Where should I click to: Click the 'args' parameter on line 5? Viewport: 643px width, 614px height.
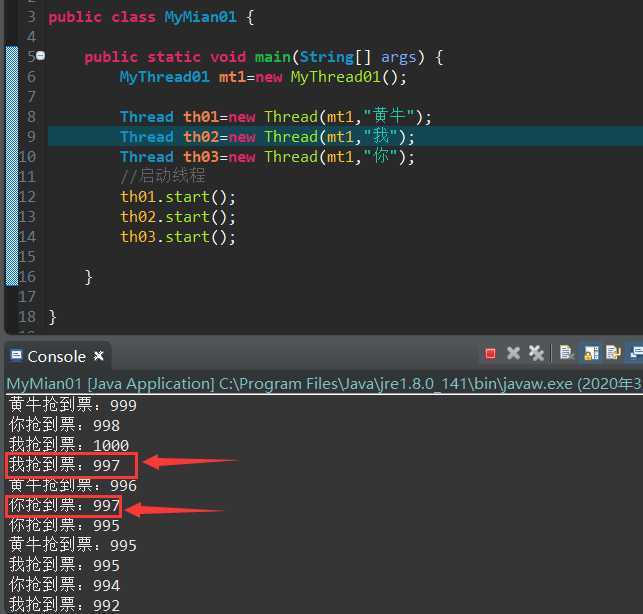(x=398, y=57)
